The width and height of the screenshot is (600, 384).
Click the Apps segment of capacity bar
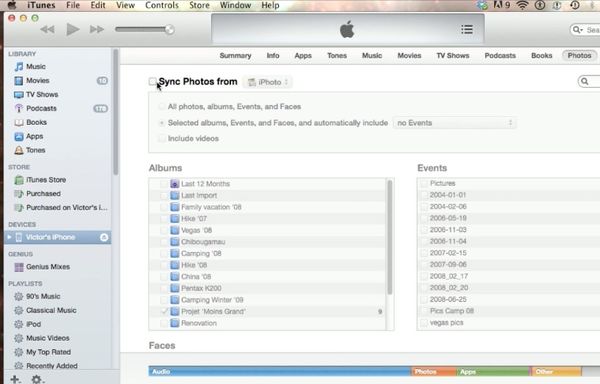[494, 371]
